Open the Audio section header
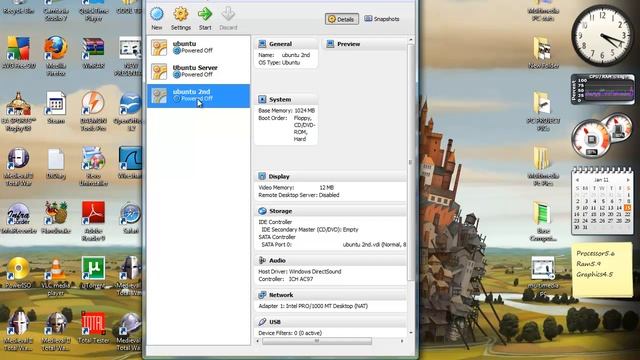Image resolution: width=640 pixels, height=360 pixels. (x=331, y=260)
